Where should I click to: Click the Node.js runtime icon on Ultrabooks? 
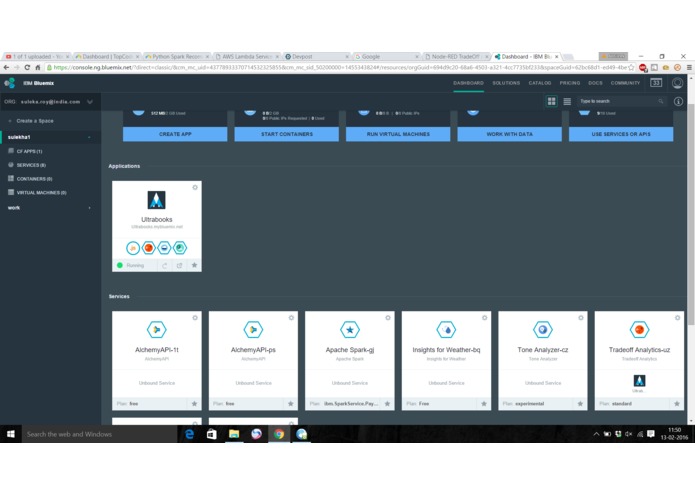(x=133, y=248)
